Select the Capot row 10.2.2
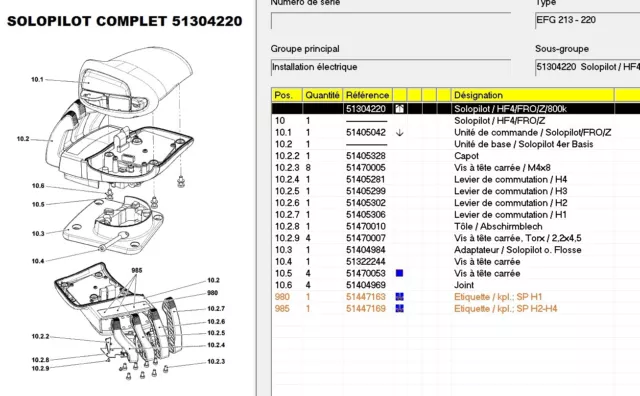 coord(456,156)
